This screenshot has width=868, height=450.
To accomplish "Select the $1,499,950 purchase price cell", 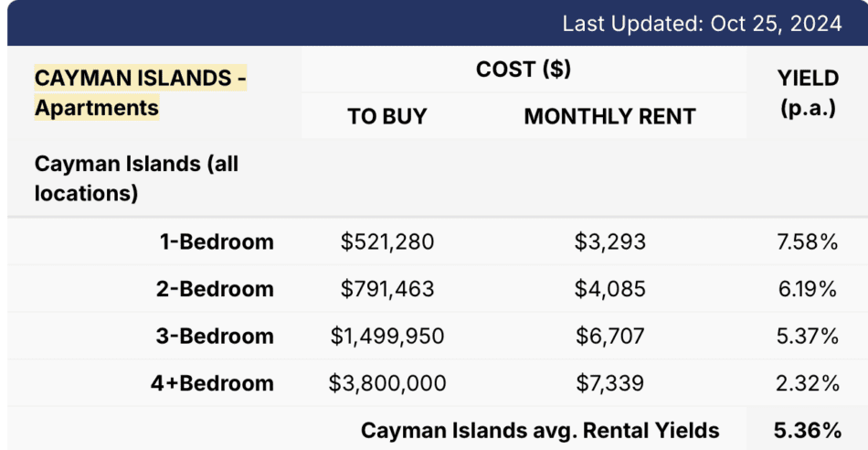I will (x=387, y=336).
